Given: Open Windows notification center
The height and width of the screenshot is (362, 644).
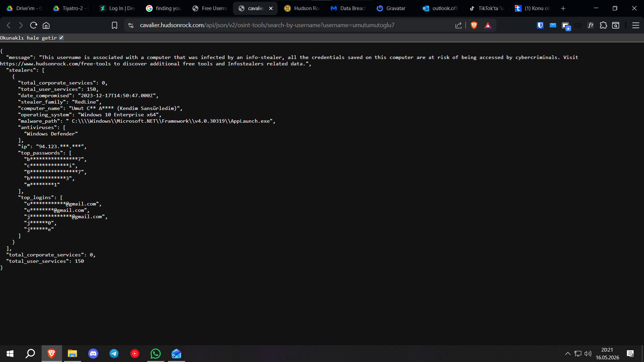Looking at the screenshot, I should (630, 354).
